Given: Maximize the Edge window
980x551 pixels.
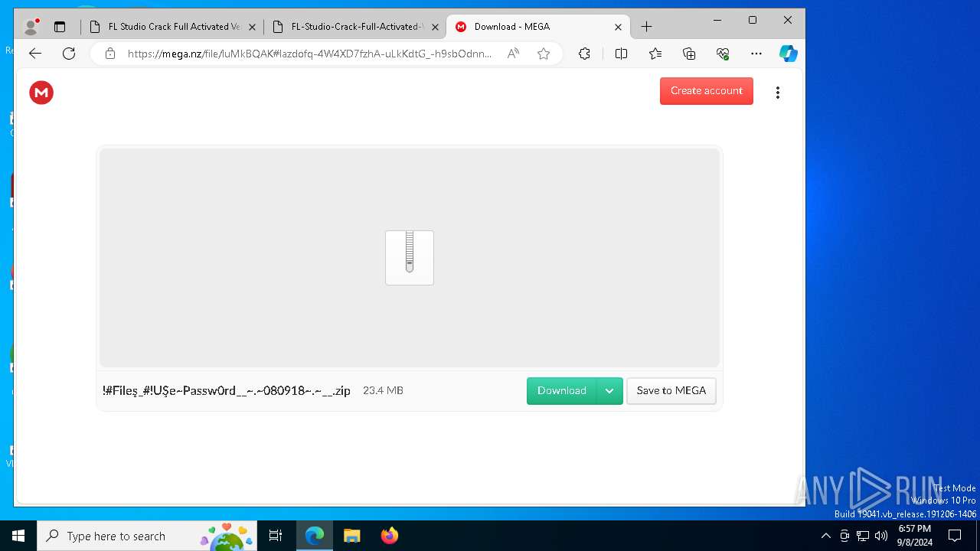Looking at the screenshot, I should coord(753,20).
